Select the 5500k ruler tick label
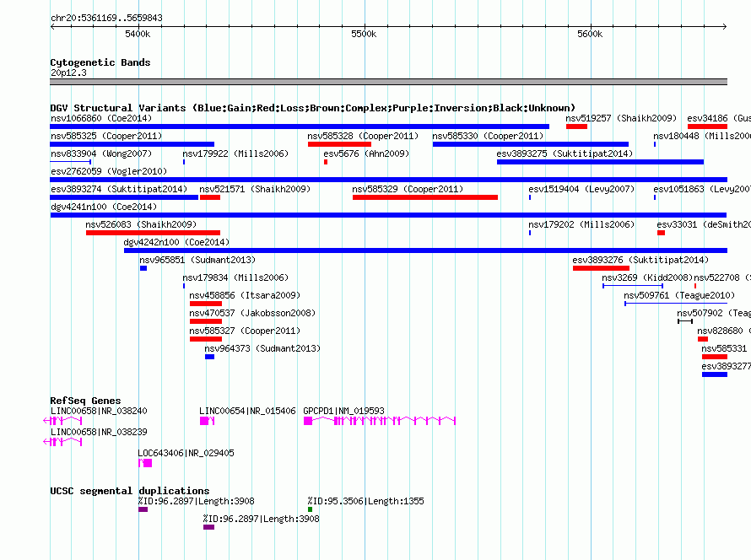 tap(364, 34)
